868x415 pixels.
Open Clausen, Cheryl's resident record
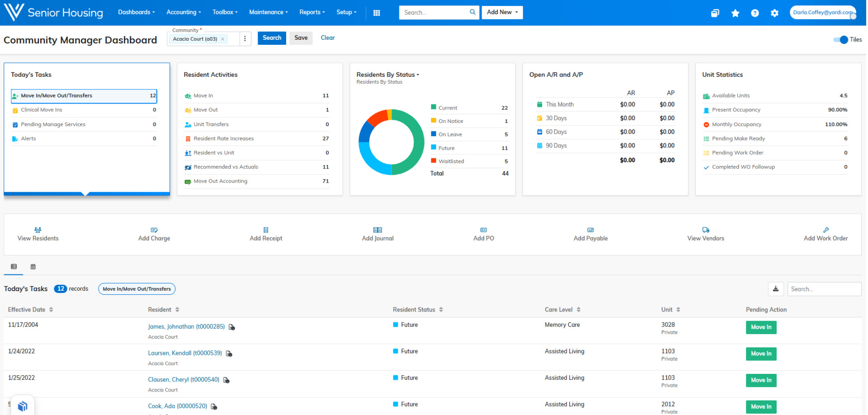click(x=183, y=379)
